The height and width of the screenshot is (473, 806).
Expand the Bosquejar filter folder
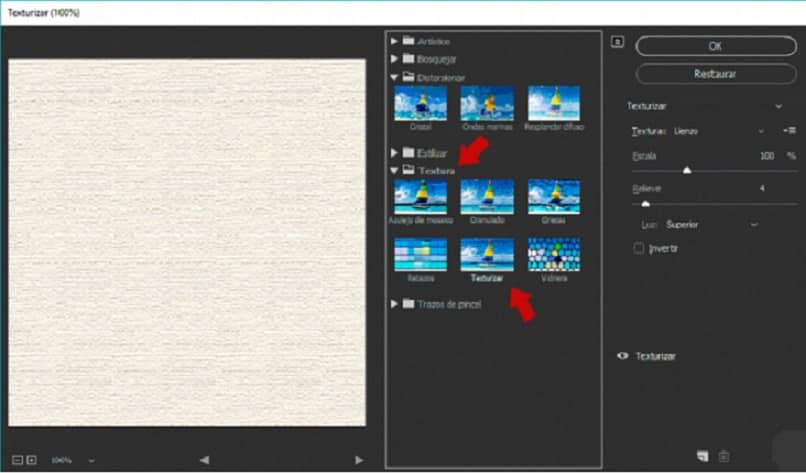pyautogui.click(x=394, y=59)
